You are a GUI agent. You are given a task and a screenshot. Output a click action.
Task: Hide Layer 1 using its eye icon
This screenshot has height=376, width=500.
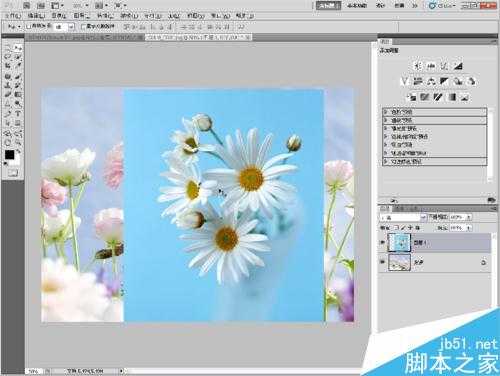click(383, 243)
